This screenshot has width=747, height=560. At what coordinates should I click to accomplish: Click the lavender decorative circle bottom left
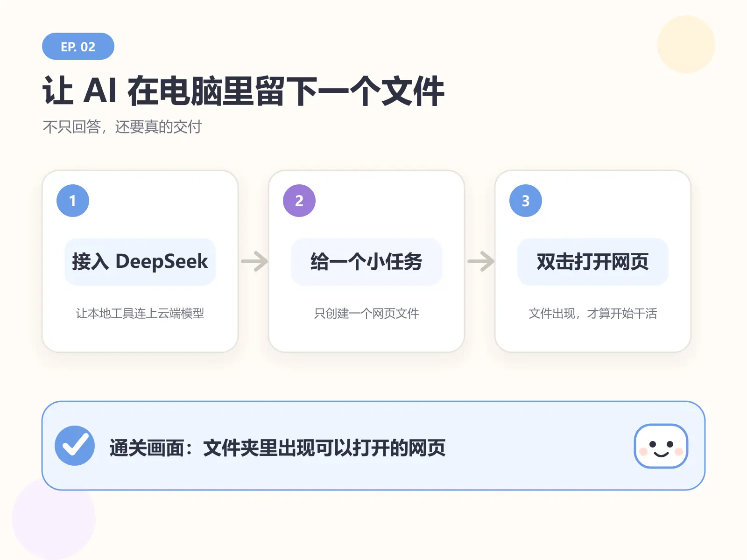pyautogui.click(x=54, y=518)
